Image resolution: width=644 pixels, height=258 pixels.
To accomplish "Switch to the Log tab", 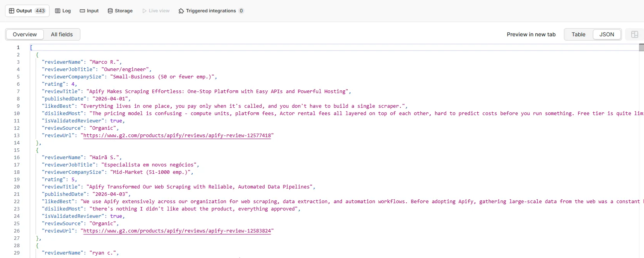I will [x=63, y=11].
